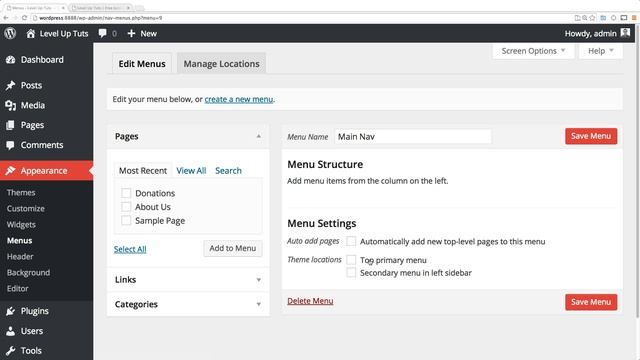Open Editor submenu item
Image resolution: width=640 pixels, height=360 pixels.
18,288
